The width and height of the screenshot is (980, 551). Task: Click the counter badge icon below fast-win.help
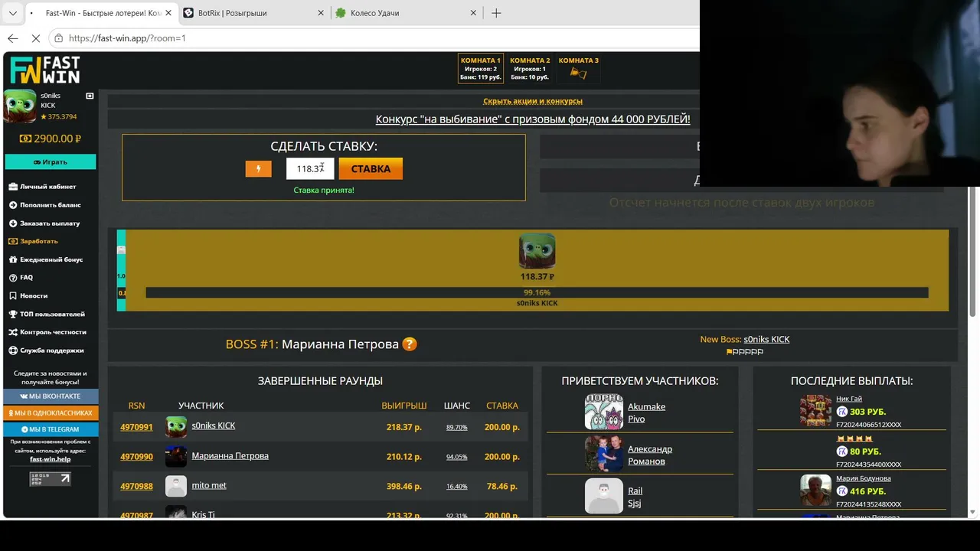[50, 479]
